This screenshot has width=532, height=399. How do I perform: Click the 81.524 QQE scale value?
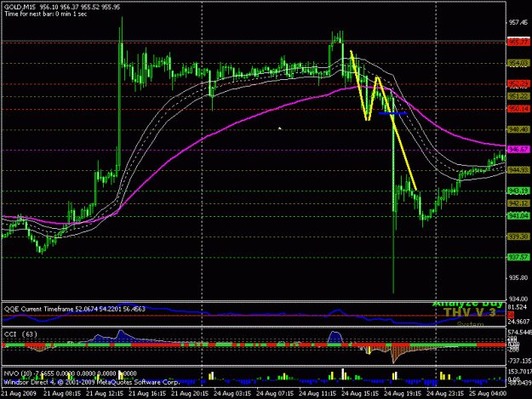tap(517, 307)
